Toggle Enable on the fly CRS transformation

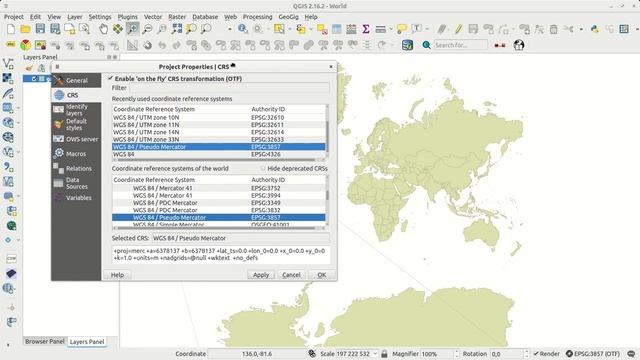110,78
